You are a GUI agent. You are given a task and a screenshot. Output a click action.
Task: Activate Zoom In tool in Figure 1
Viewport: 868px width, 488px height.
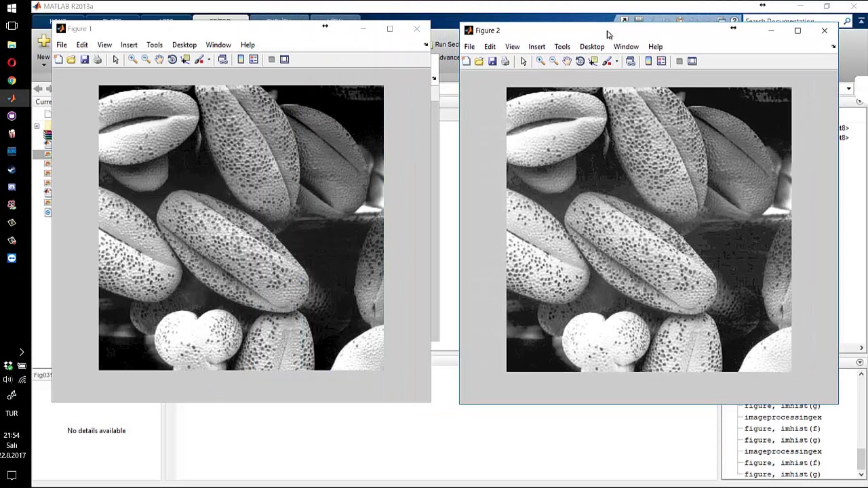[x=133, y=60]
